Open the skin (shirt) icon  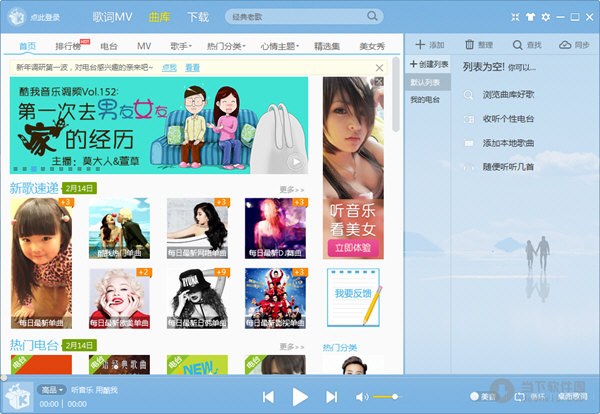530,17
